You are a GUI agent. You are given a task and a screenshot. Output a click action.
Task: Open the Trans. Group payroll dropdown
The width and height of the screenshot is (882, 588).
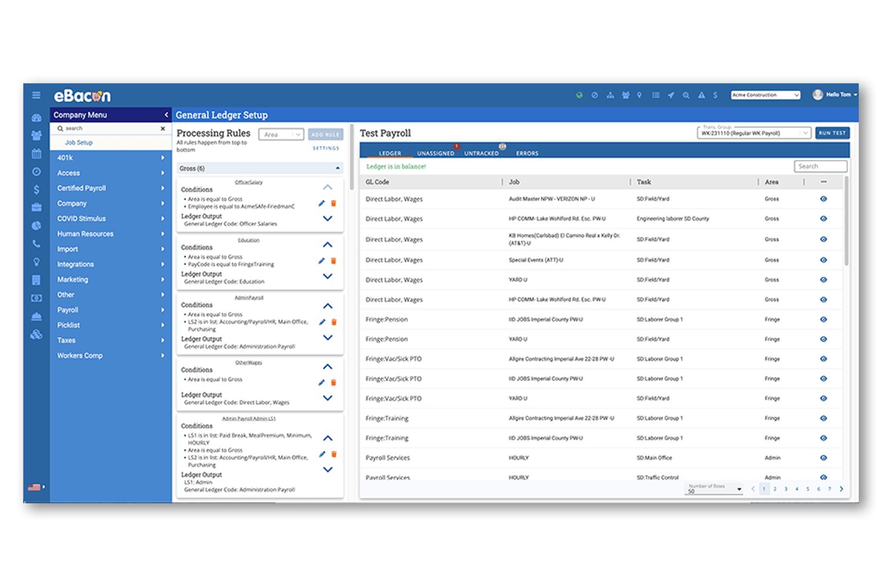754,133
